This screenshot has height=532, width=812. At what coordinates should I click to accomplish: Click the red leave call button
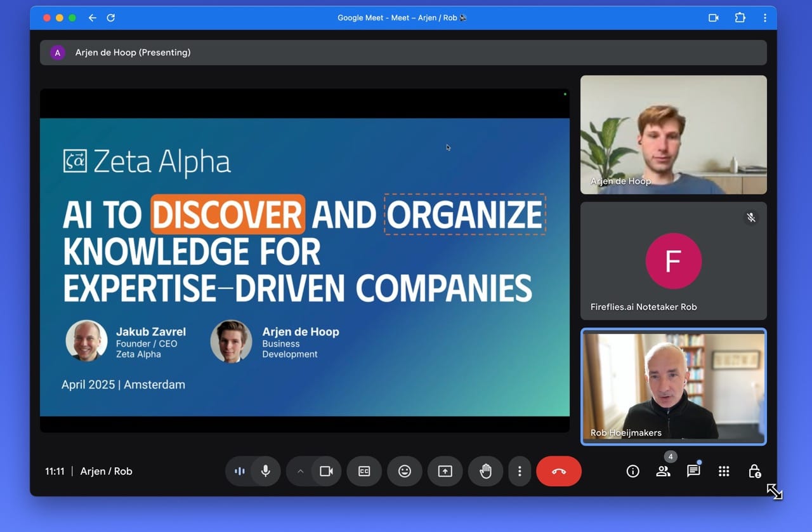pos(558,471)
